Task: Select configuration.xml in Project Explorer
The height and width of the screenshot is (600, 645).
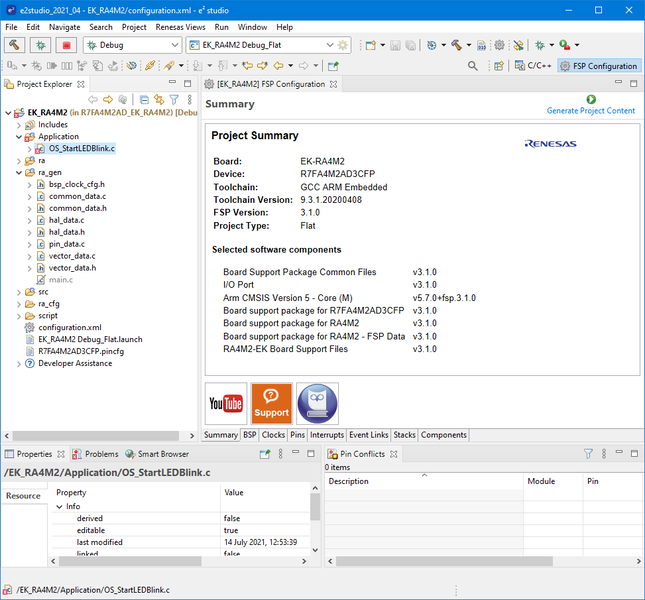Action: (69, 327)
